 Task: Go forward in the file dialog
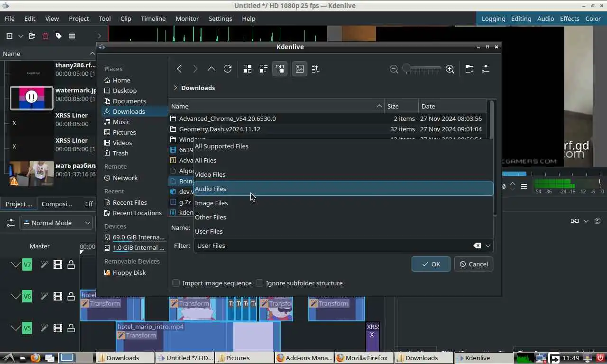coord(195,69)
